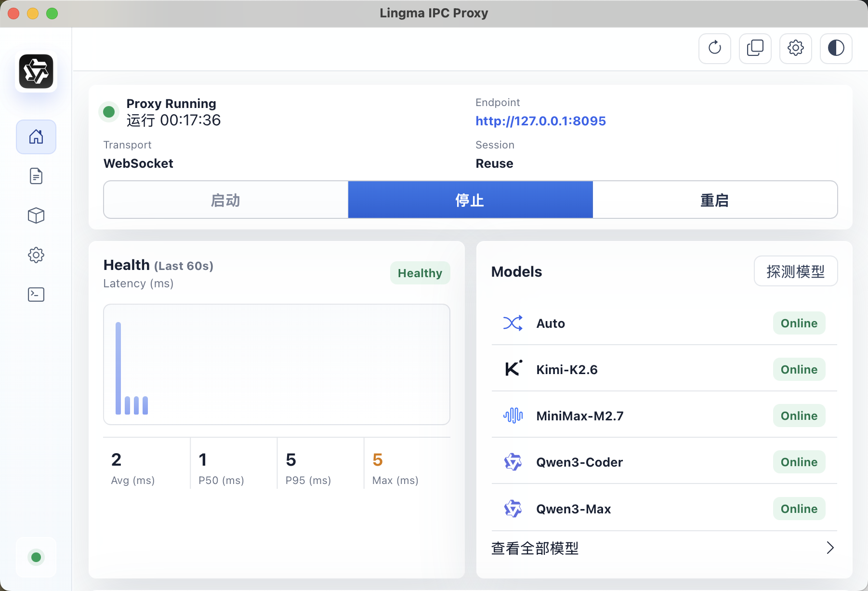Click the MiniMax-M2.7 waveform icon

click(x=513, y=416)
